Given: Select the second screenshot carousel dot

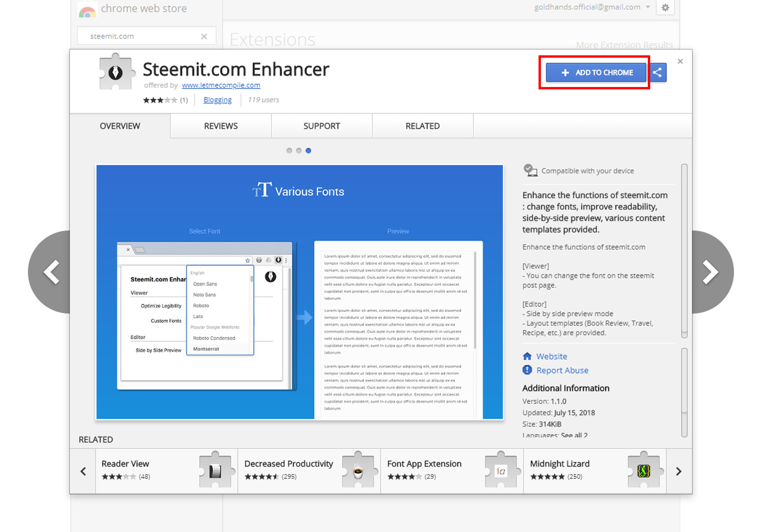Looking at the screenshot, I should click(x=299, y=150).
